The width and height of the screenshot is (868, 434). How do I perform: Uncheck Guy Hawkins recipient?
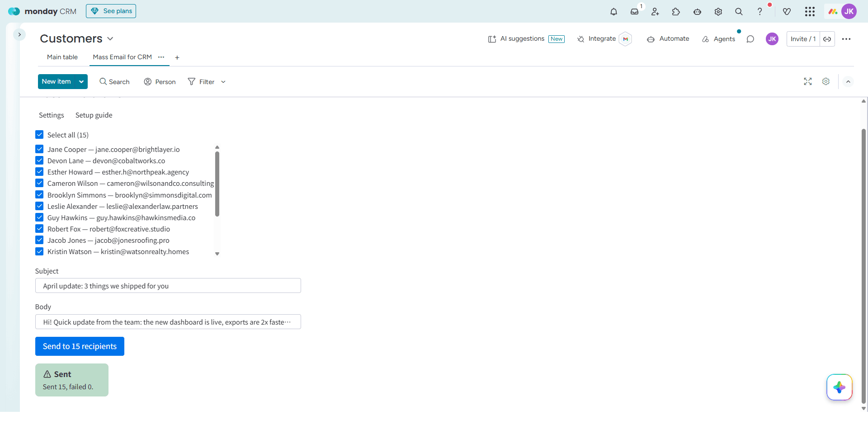point(39,217)
